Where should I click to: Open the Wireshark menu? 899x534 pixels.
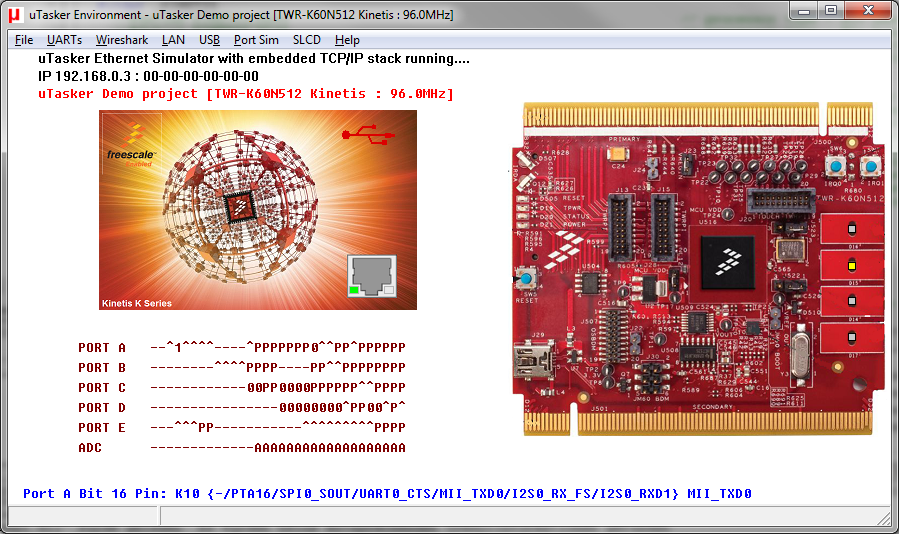click(122, 40)
